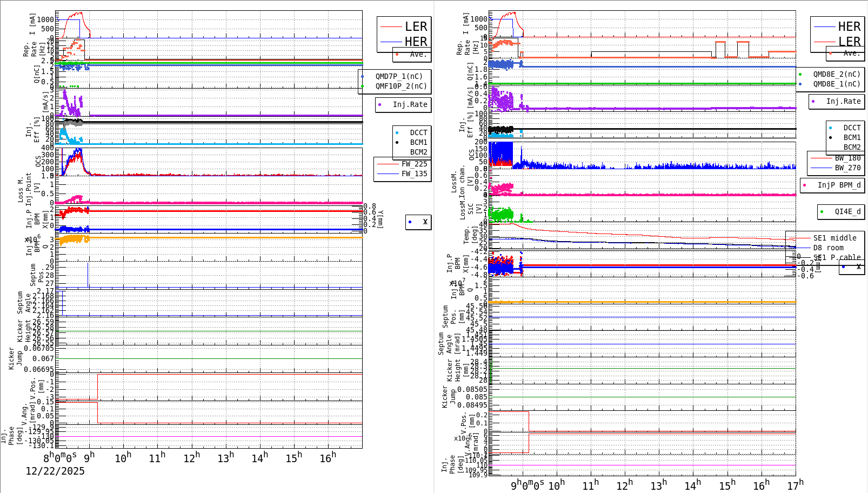Click "Ave." legend entry in right plot
This screenshot has width=868, height=493.
point(851,53)
